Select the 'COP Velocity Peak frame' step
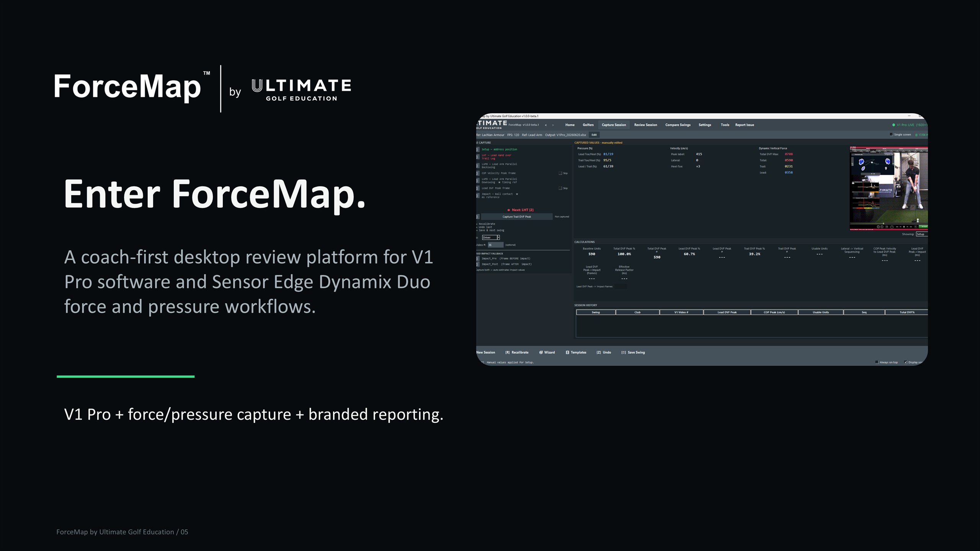 498,173
